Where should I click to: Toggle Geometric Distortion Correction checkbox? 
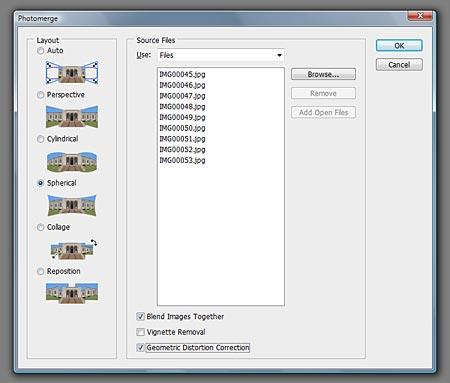pyautogui.click(x=140, y=348)
